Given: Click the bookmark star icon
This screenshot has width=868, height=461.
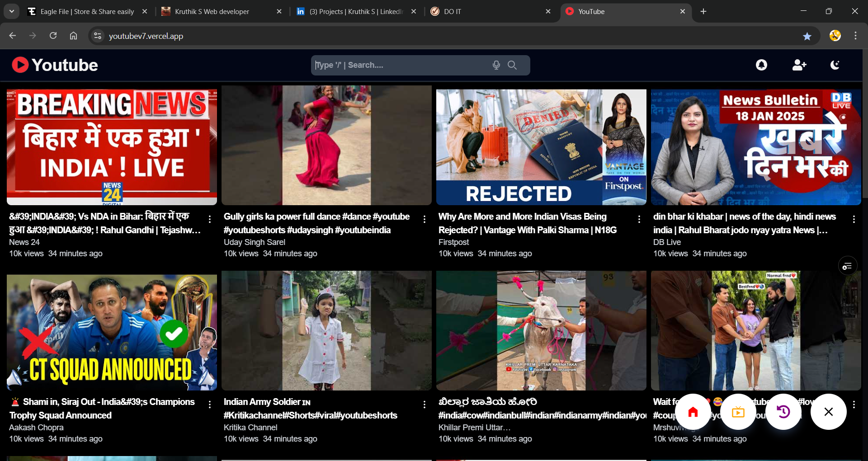Looking at the screenshot, I should point(807,36).
